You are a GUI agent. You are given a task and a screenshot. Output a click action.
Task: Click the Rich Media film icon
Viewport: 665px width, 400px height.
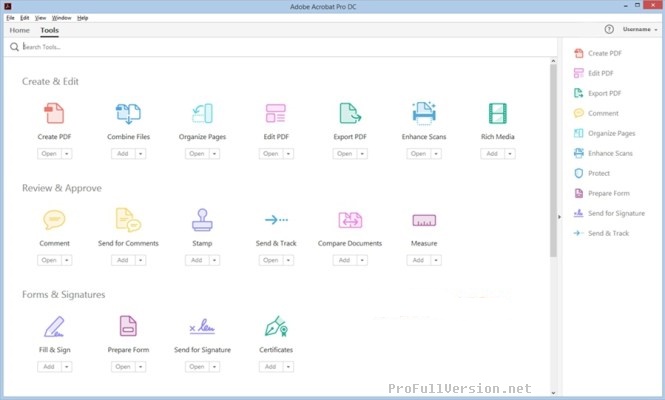497,113
